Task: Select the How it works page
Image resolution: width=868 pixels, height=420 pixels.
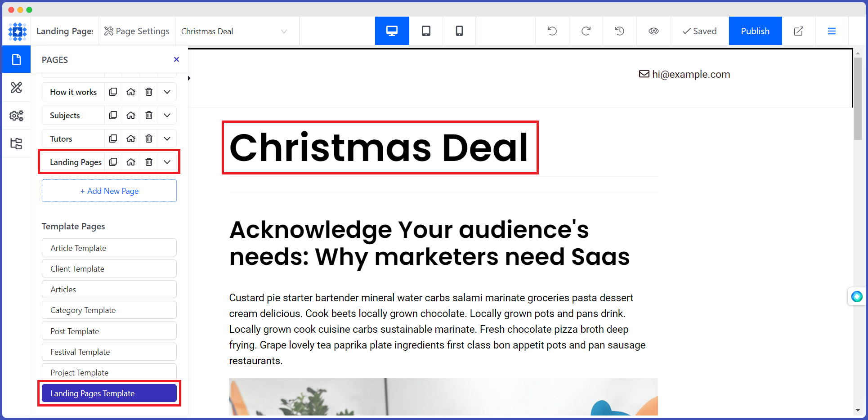Action: (73, 92)
